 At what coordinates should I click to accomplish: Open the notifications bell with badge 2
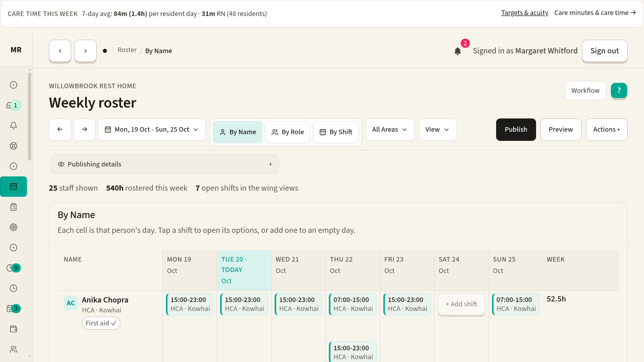(458, 51)
